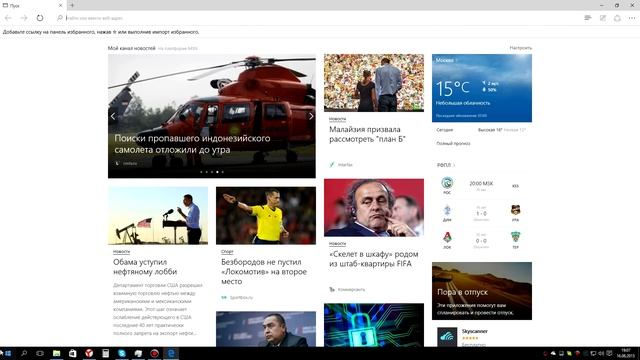Click the referee in yellow shirt photo

click(x=266, y=216)
